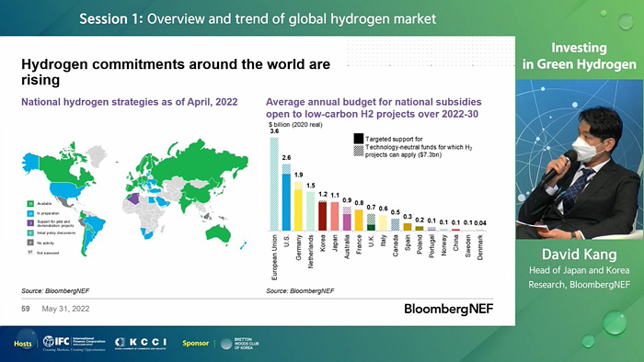Image resolution: width=644 pixels, height=362 pixels.
Task: Click the 'Sweden' axis label
Action: (x=467, y=246)
